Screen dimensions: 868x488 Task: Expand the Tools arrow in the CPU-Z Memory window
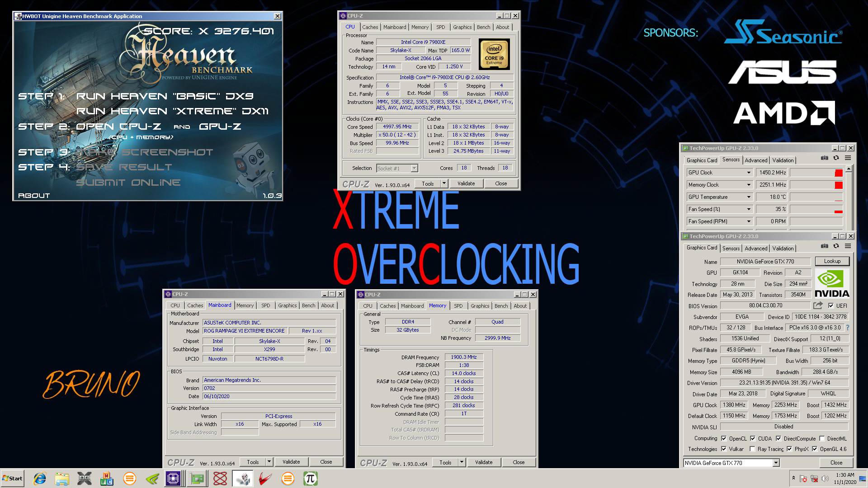[462, 462]
